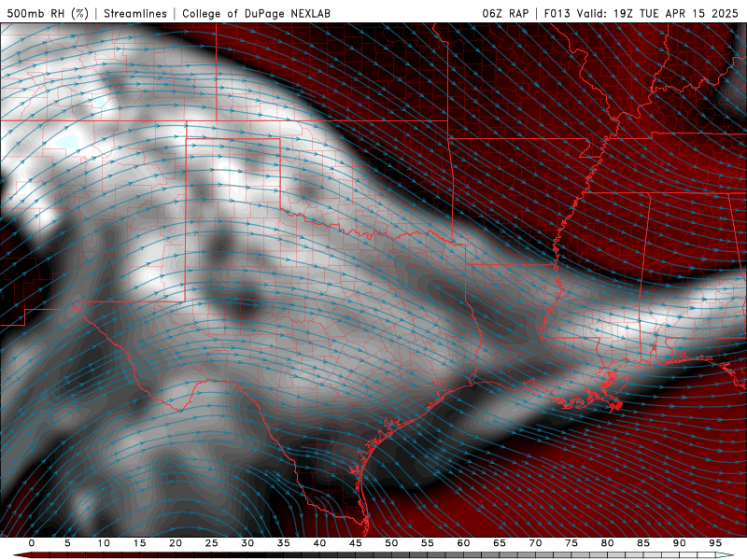Click the colorbar label '85'
Screen dimensions: 747x560
[x=643, y=543]
